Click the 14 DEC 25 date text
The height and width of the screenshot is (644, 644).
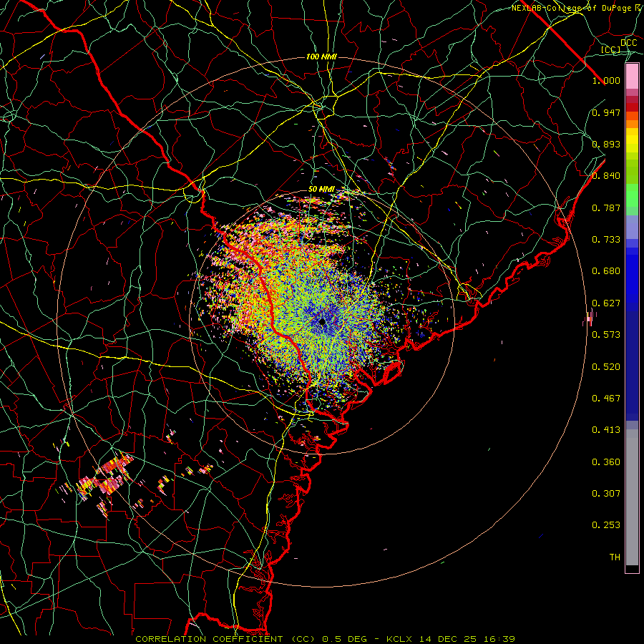click(448, 639)
